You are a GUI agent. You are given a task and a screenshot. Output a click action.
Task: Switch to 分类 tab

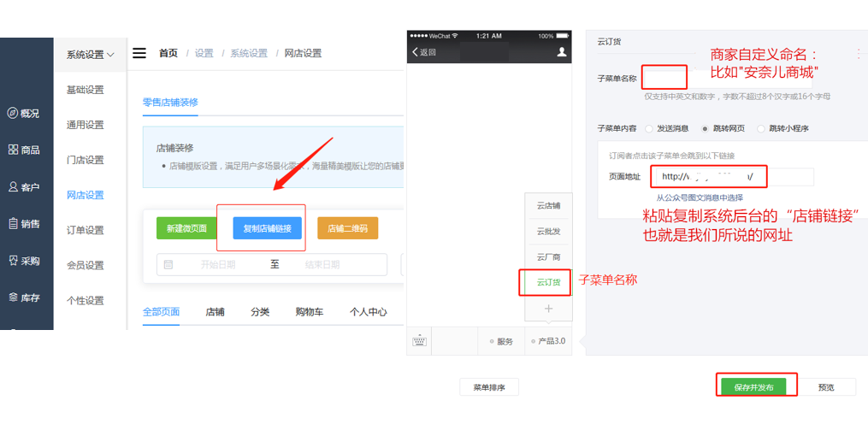coord(260,311)
